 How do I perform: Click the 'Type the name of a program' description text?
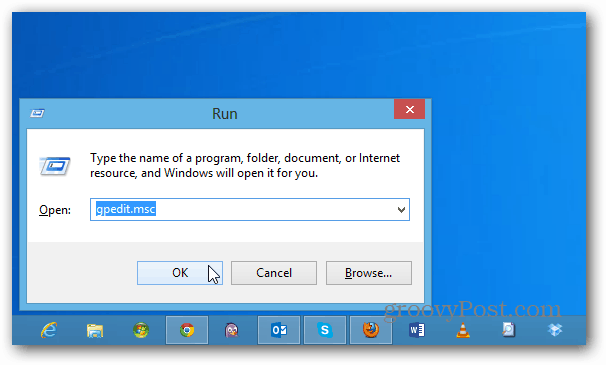pos(245,165)
